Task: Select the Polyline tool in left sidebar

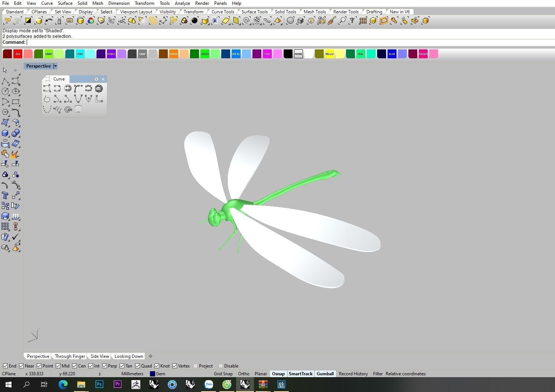Action: pos(5,81)
